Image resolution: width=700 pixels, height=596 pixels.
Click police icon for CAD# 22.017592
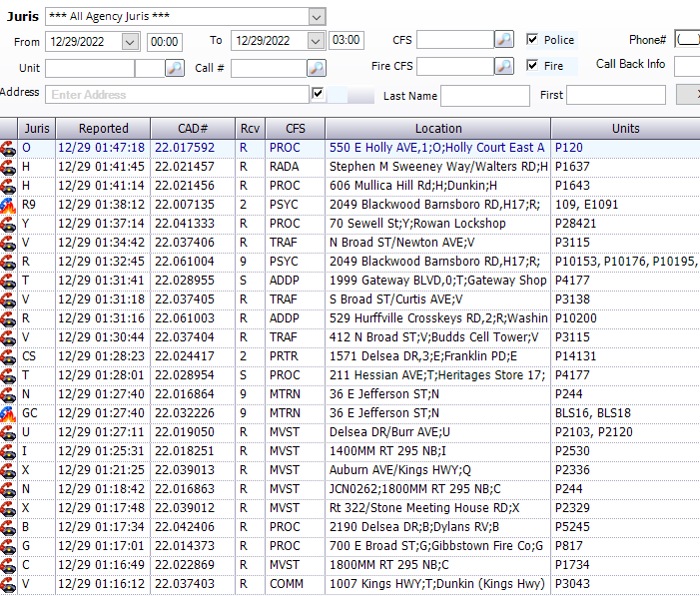click(8, 148)
